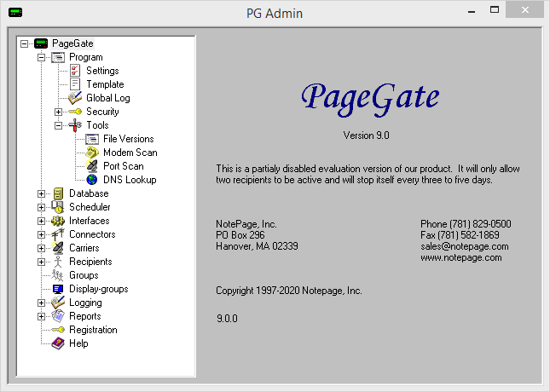Click the File Versions window icon
The width and height of the screenshot is (550, 392).
(x=92, y=139)
